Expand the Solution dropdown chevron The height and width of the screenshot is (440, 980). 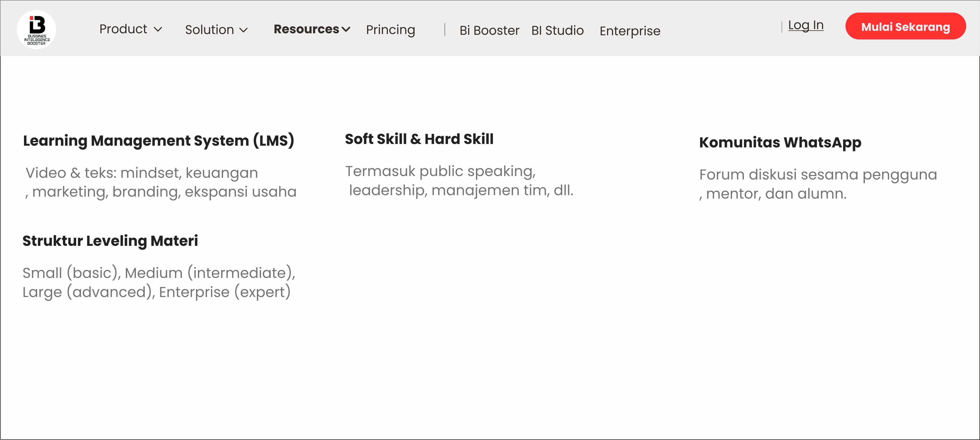[243, 30]
